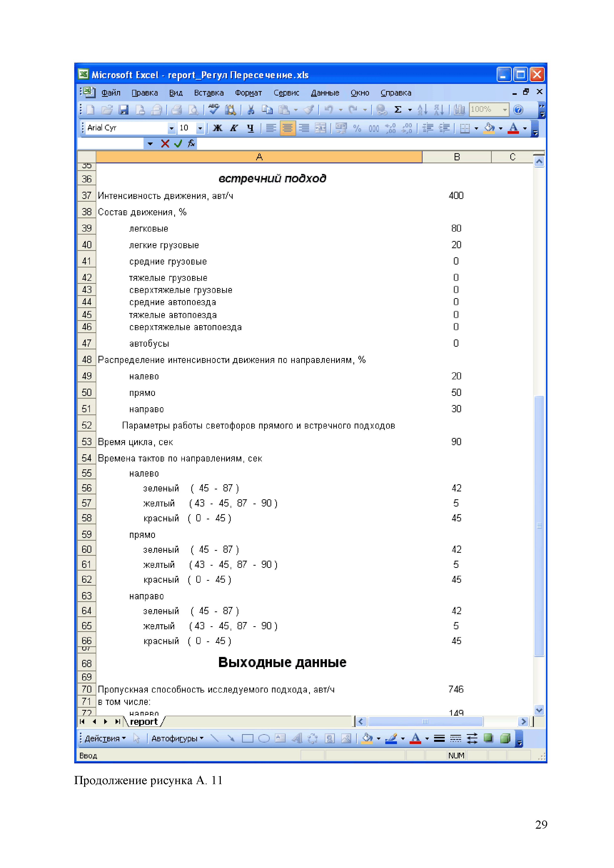Image resolution: width=614 pixels, height=868 pixels.
Task: Open the Chart Wizard icon
Action: 459,110
